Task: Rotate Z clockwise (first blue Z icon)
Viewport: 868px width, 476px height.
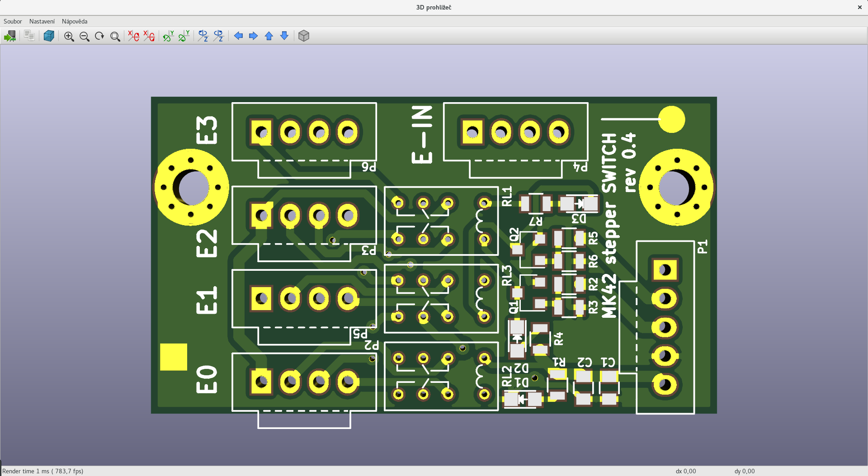Action: (203, 36)
